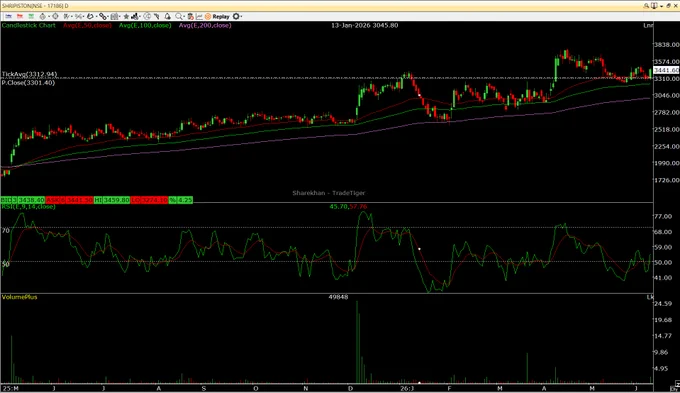Click the TickAvg(3312.94) label
Viewport: 680px width, 393px height.
(29, 74)
